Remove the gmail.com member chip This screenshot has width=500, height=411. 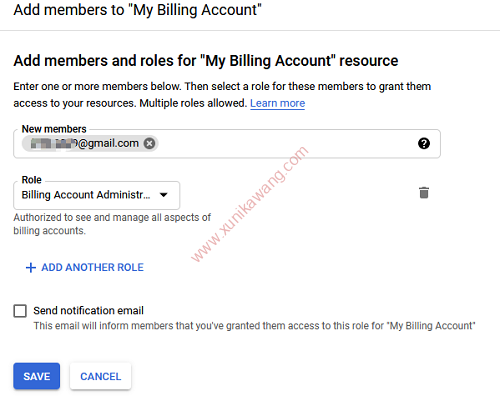click(x=149, y=143)
